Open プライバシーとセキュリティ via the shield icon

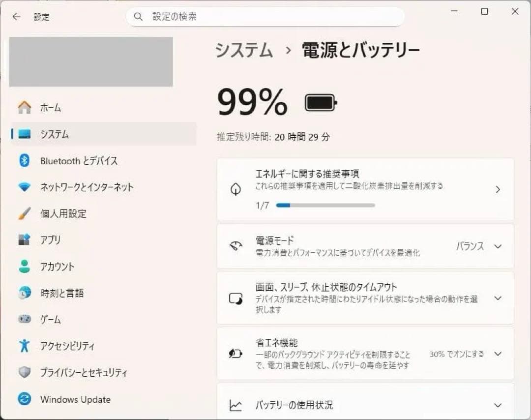click(x=24, y=372)
